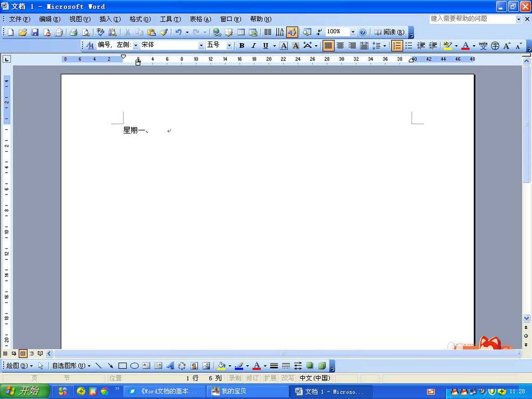Toggle the numbered list button

pos(397,46)
